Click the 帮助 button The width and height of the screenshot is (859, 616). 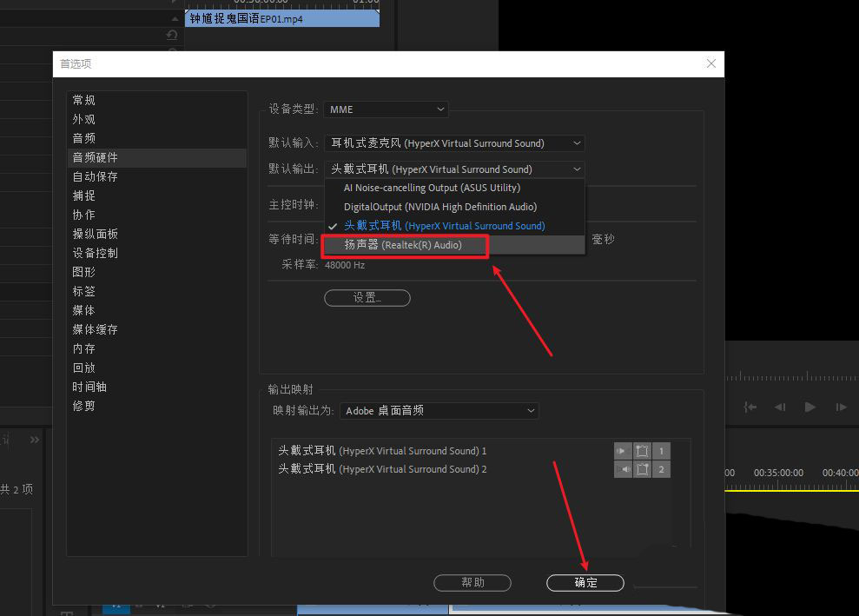(472, 583)
